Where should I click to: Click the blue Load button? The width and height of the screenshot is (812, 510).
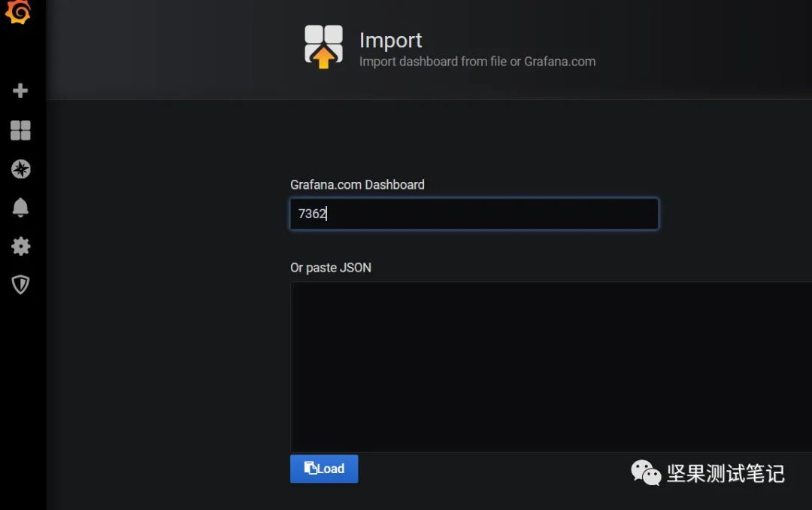(x=324, y=469)
